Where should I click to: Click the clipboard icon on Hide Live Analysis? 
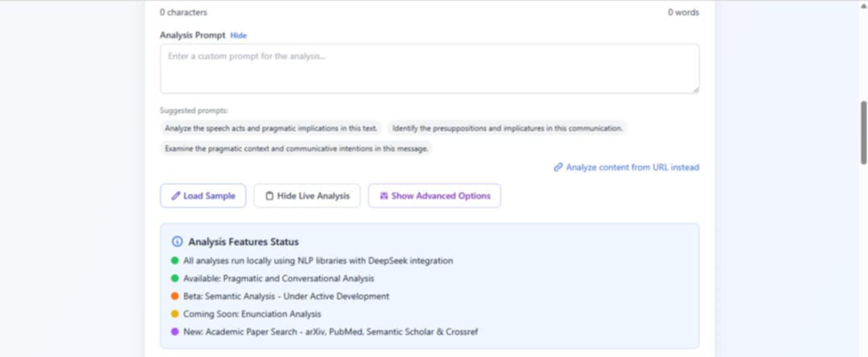tap(269, 196)
